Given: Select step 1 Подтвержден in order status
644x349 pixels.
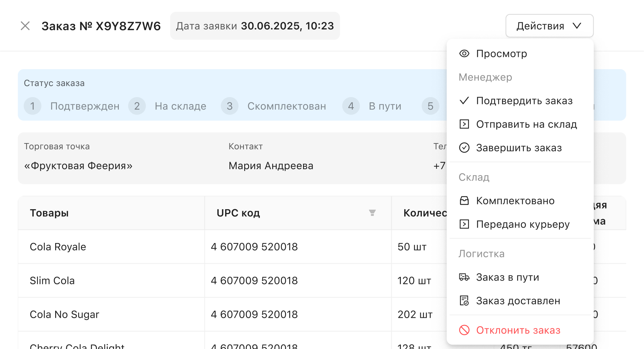Looking at the screenshot, I should 72,106.
